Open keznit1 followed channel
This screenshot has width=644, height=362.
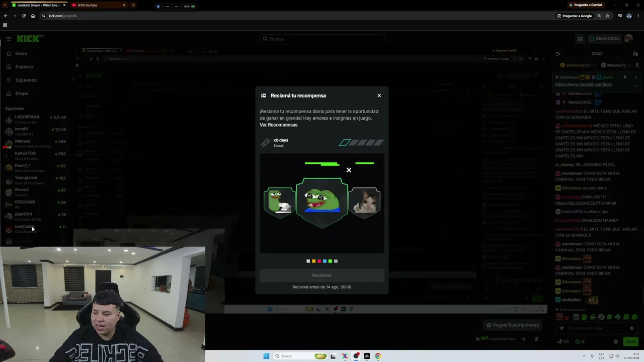pos(35,131)
